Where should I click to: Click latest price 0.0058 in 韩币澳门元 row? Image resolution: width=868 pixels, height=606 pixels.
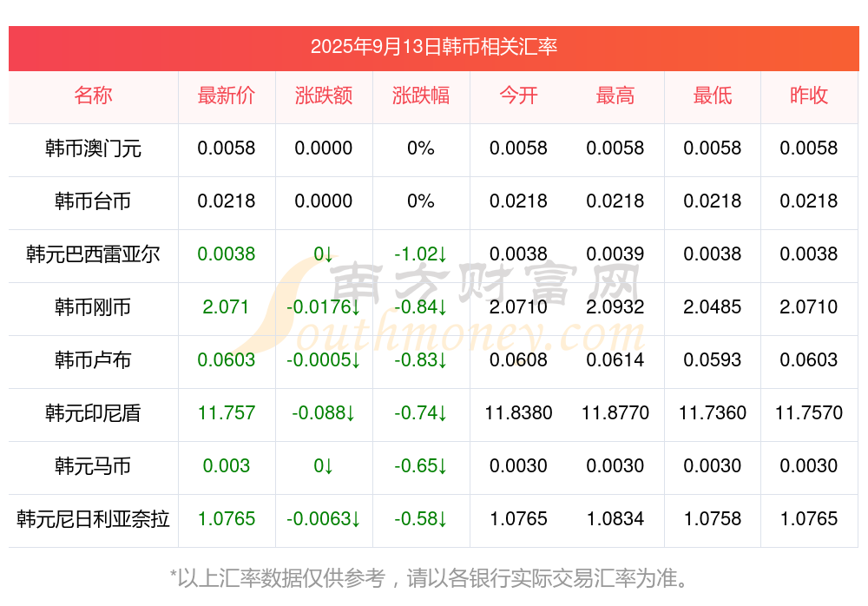(x=227, y=148)
